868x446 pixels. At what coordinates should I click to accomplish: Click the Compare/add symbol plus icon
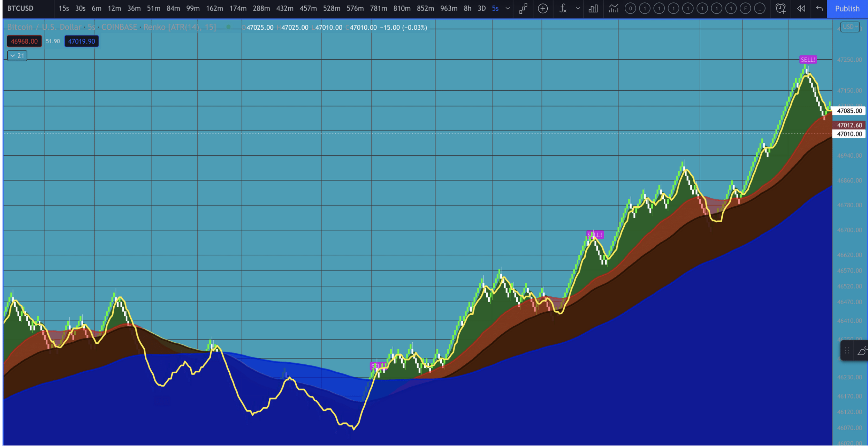543,8
